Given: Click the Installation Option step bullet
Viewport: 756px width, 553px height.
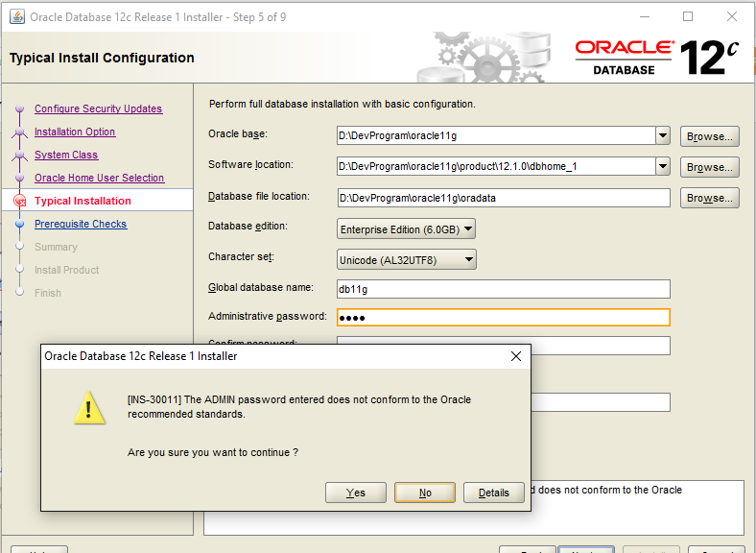Looking at the screenshot, I should click(20, 132).
